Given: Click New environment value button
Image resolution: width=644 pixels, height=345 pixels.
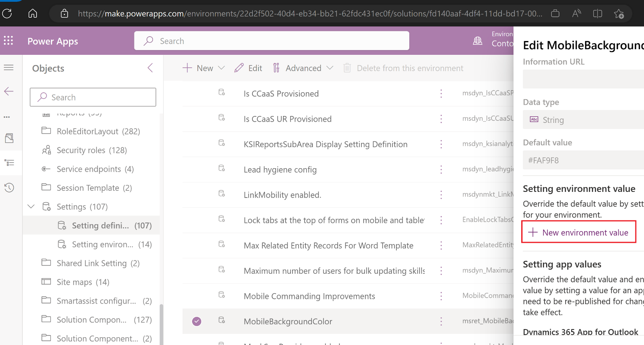Looking at the screenshot, I should (x=579, y=232).
